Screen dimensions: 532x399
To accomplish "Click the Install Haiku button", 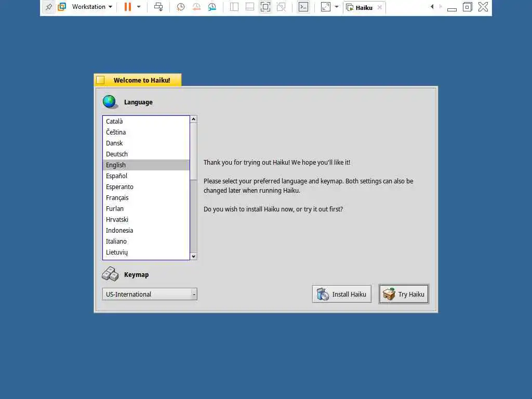I will tap(342, 294).
